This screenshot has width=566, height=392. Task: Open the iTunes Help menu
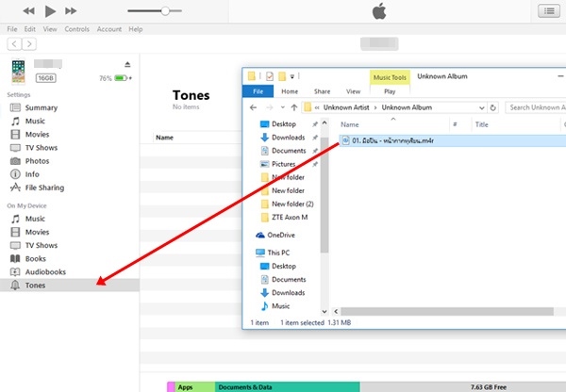136,29
